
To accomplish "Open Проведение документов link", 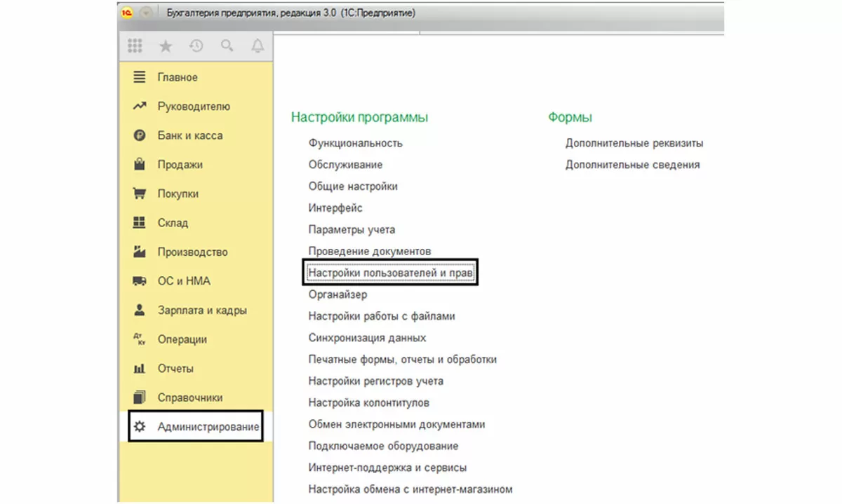I will [370, 251].
